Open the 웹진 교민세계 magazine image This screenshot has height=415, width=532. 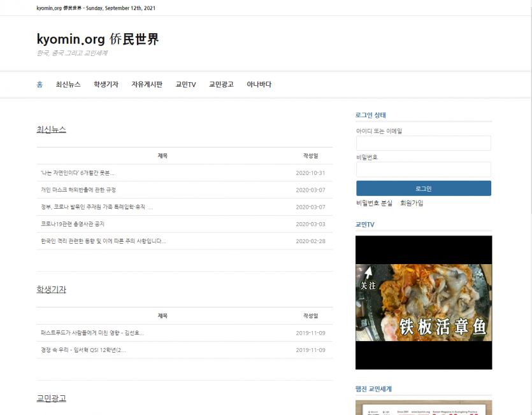(x=423, y=407)
